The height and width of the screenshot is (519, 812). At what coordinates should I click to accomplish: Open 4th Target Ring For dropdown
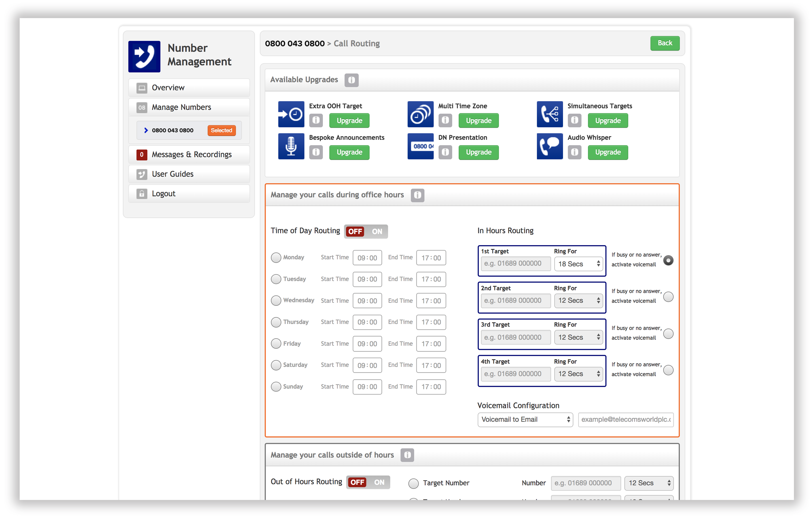[578, 374]
